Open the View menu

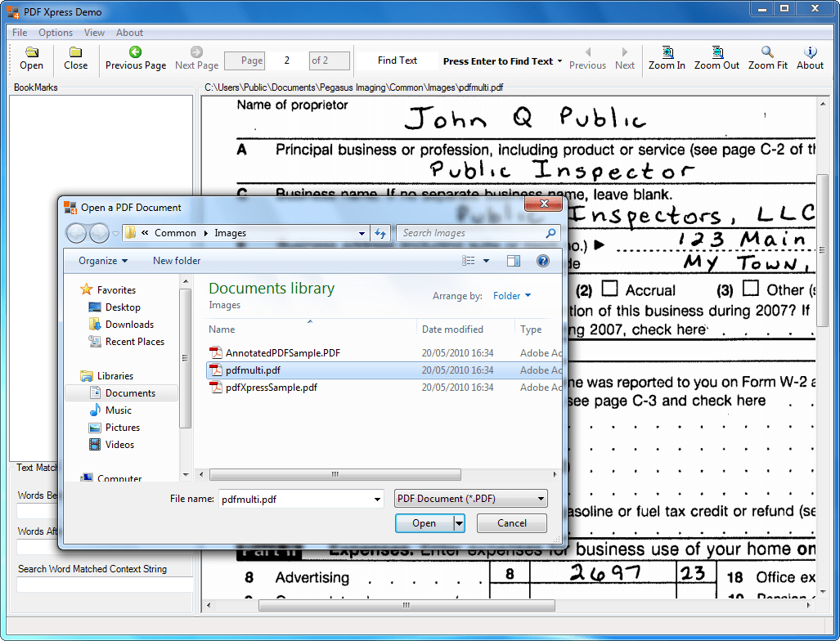[x=94, y=32]
